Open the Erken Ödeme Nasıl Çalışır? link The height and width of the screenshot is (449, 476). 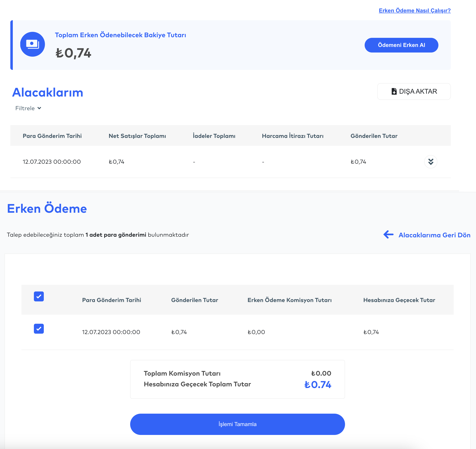pos(414,11)
